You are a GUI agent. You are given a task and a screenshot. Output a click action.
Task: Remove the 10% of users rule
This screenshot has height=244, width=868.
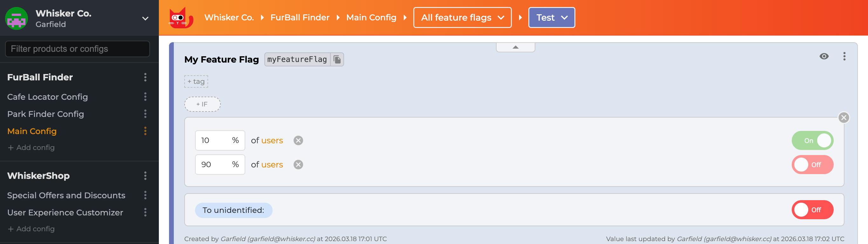coord(298,140)
